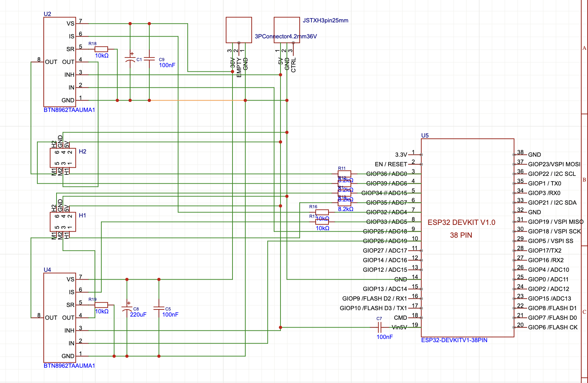Click the GIOP16 /RX2 pin label

click(x=546, y=260)
